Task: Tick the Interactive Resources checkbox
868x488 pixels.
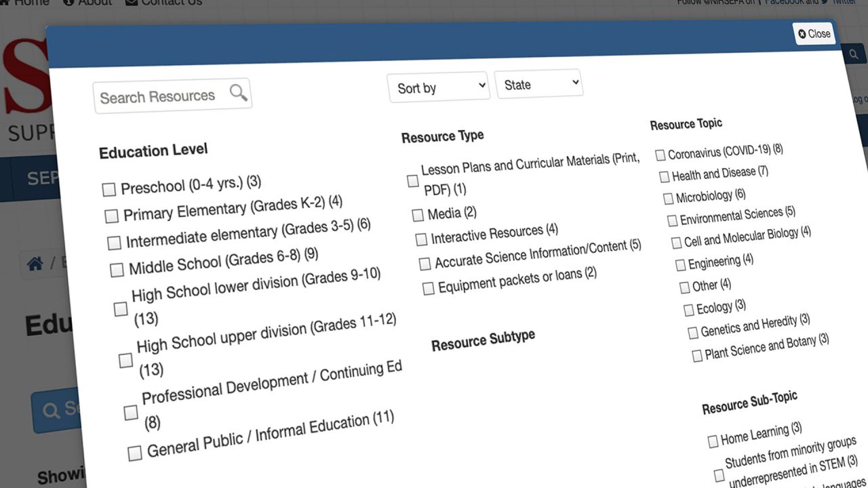Action: [x=421, y=239]
